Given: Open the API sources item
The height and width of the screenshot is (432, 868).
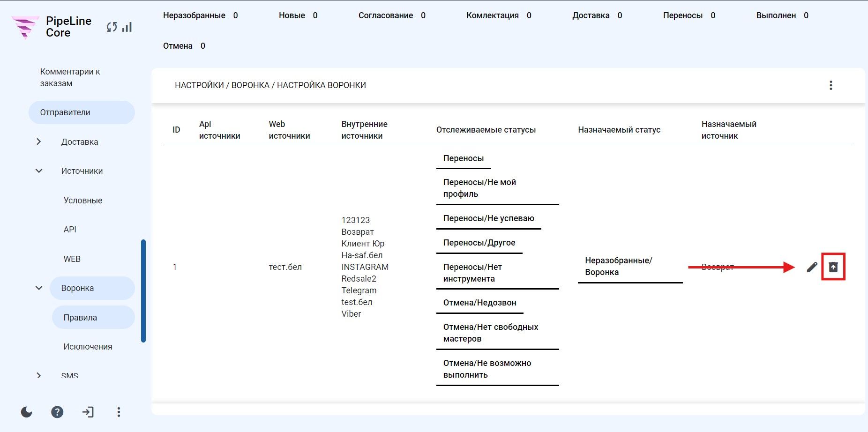Looking at the screenshot, I should pos(70,230).
